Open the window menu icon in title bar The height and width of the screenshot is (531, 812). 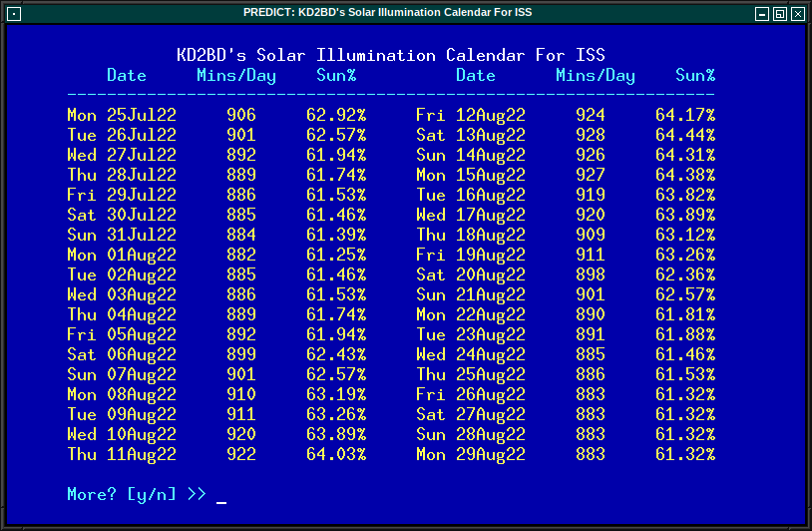14,13
